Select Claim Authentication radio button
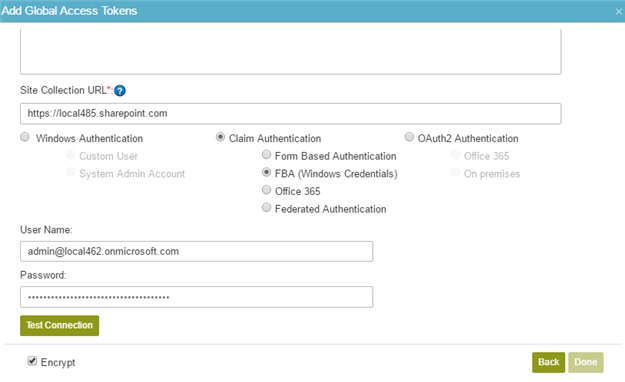 [220, 137]
